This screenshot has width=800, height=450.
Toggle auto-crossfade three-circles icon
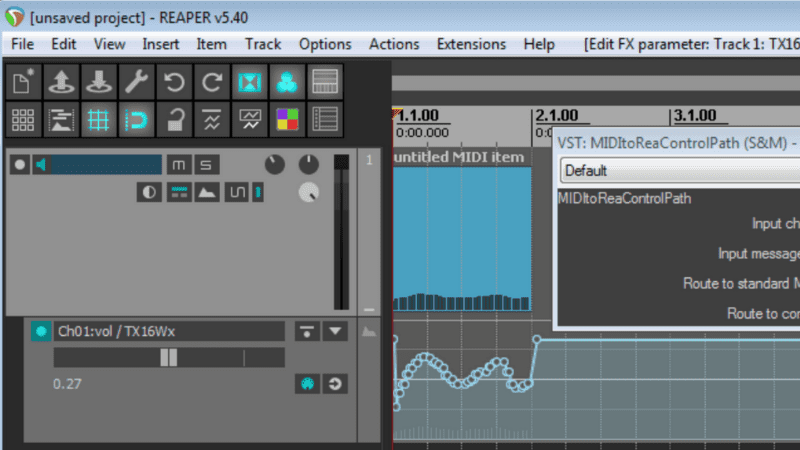pos(287,82)
